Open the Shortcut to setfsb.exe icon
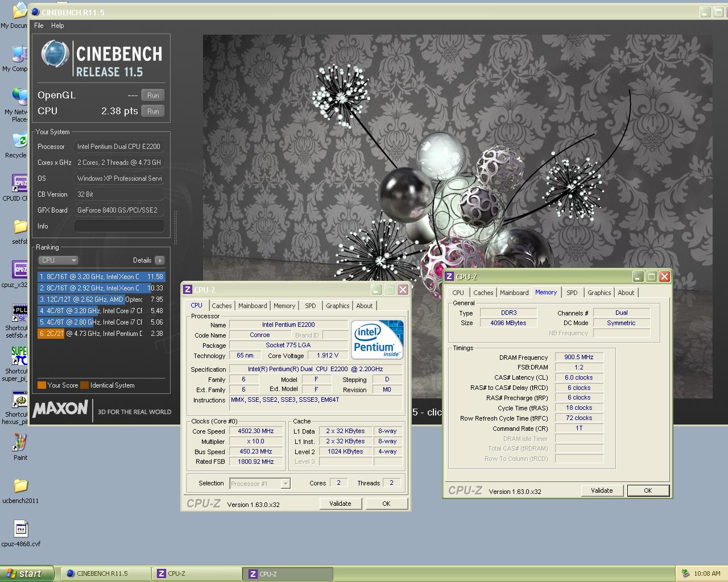The width and height of the screenshot is (728, 582). (x=19, y=313)
